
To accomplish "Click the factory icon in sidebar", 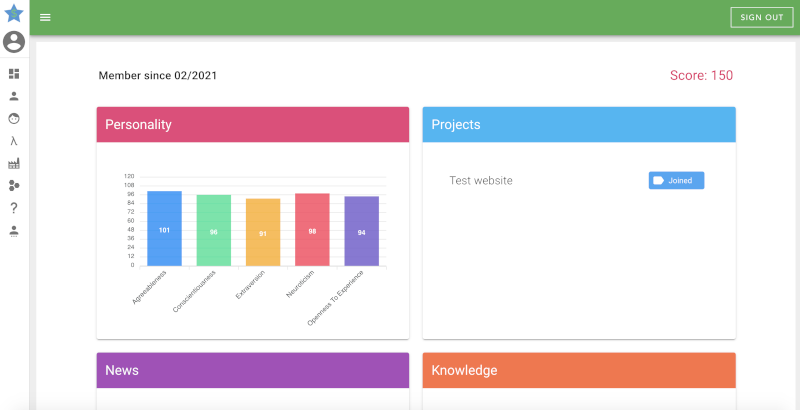I will pos(14,163).
